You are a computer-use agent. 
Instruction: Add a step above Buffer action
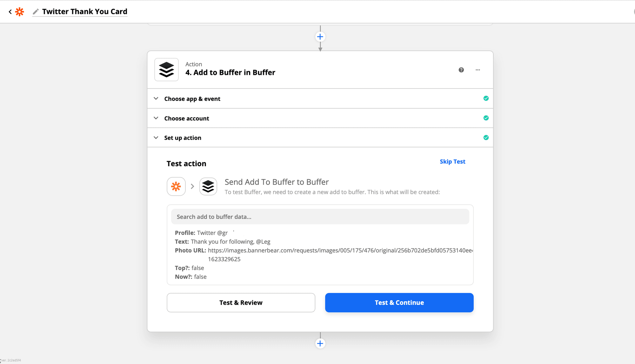click(320, 37)
